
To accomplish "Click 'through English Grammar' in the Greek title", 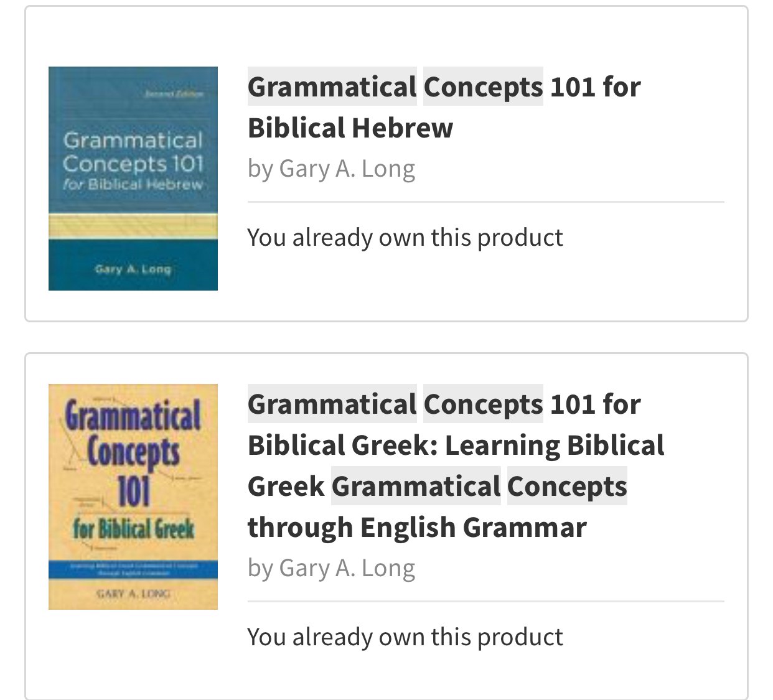I will tap(417, 528).
